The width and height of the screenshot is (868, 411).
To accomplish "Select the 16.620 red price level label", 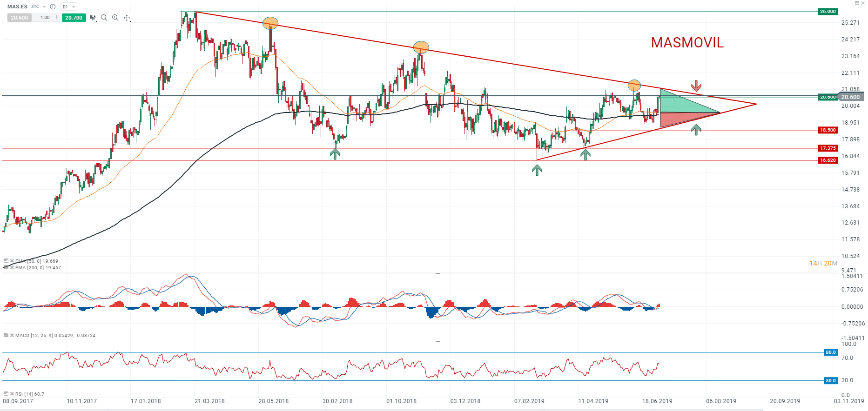I will point(828,160).
